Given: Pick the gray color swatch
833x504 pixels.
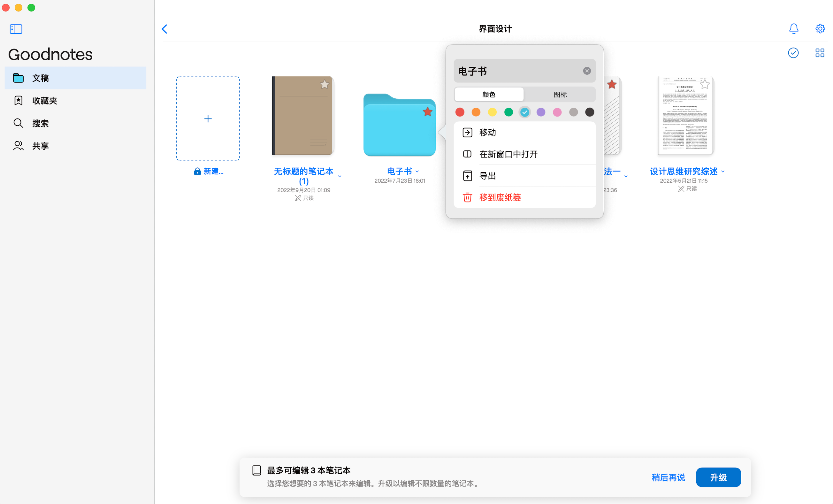Looking at the screenshot, I should tap(573, 112).
